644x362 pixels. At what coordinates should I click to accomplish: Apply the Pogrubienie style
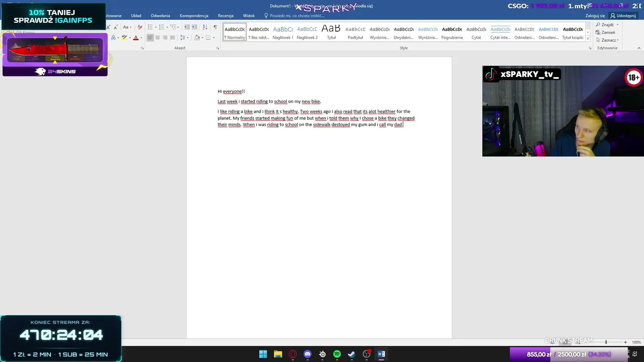pos(452,32)
